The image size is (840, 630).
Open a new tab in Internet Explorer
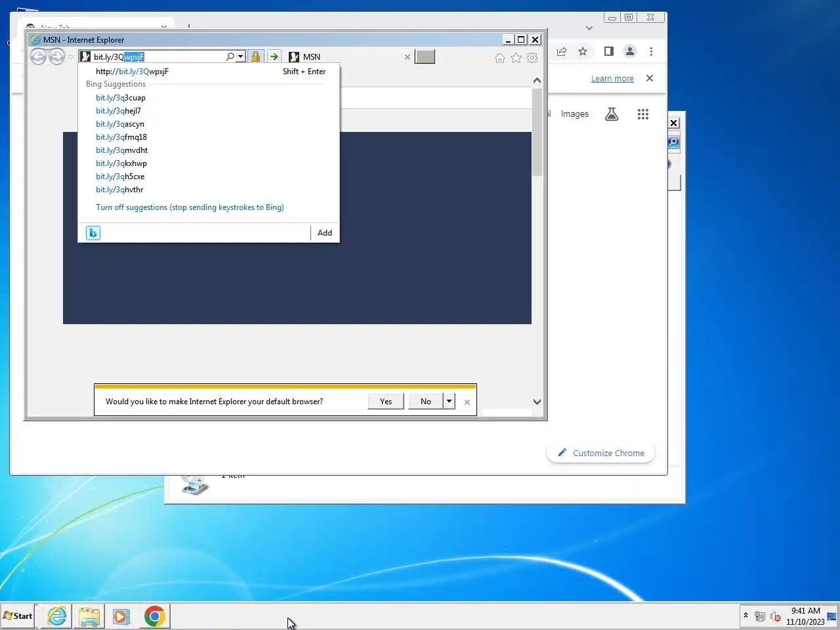[425, 57]
